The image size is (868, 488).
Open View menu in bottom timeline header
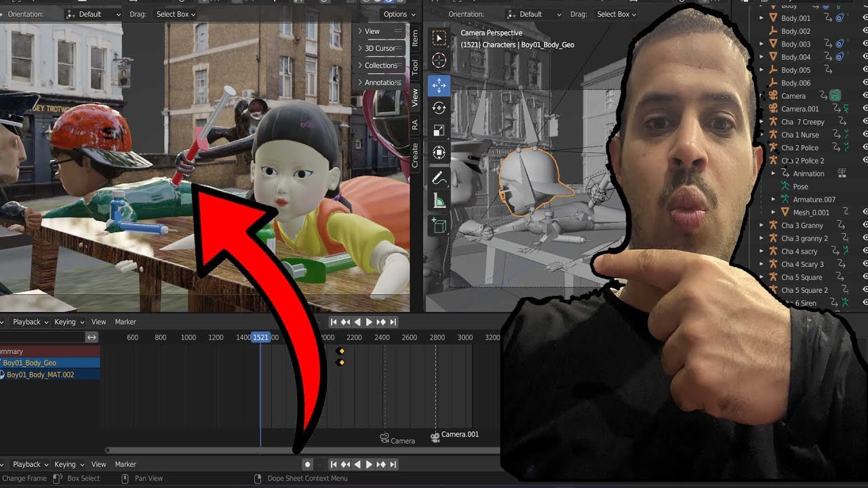click(99, 464)
